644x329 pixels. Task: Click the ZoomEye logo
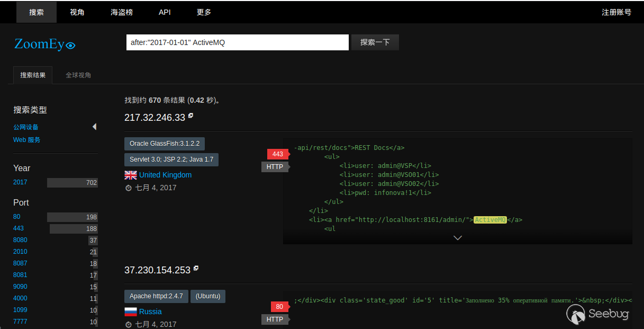[45, 44]
